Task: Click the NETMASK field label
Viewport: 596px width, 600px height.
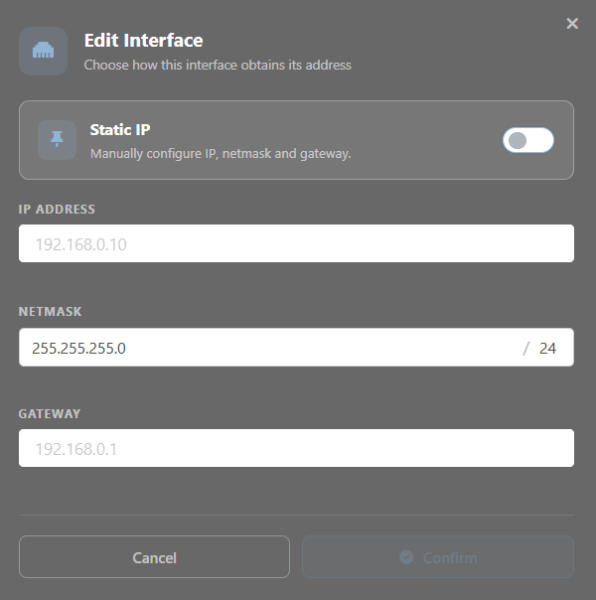Action: click(x=50, y=311)
